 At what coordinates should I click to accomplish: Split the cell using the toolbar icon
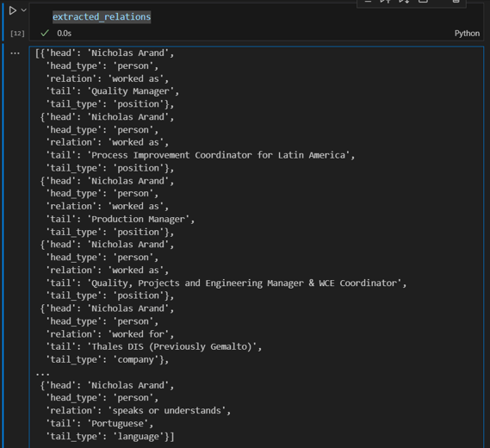423,2
